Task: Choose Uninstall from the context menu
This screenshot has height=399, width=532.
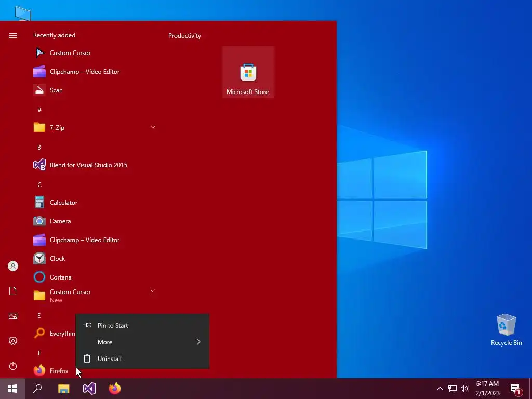Action: [x=142, y=358]
